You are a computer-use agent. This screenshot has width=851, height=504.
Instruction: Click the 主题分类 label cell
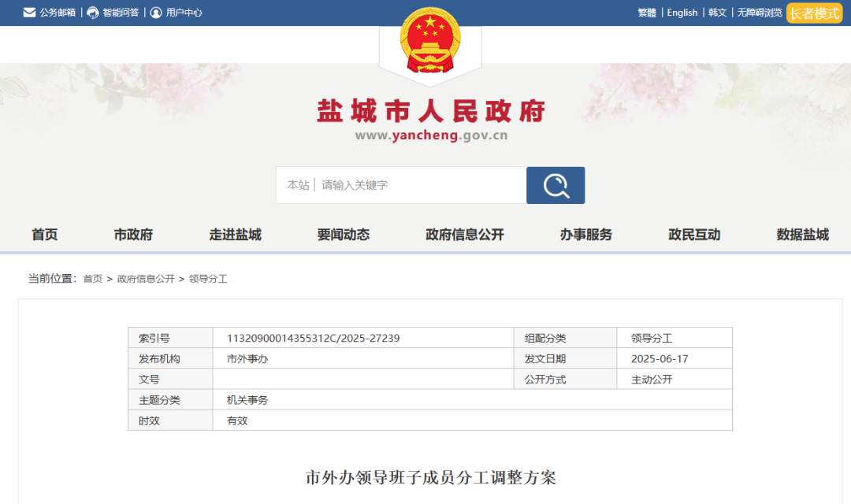(170, 400)
